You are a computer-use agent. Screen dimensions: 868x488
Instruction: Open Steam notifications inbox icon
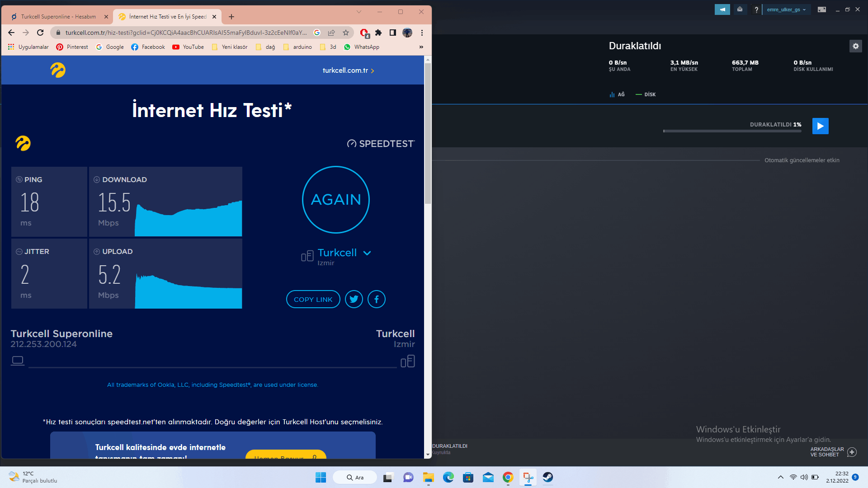pyautogui.click(x=740, y=9)
